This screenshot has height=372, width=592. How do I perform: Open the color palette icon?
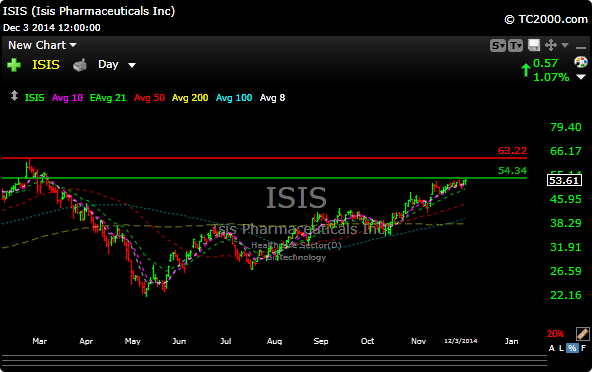[581, 62]
